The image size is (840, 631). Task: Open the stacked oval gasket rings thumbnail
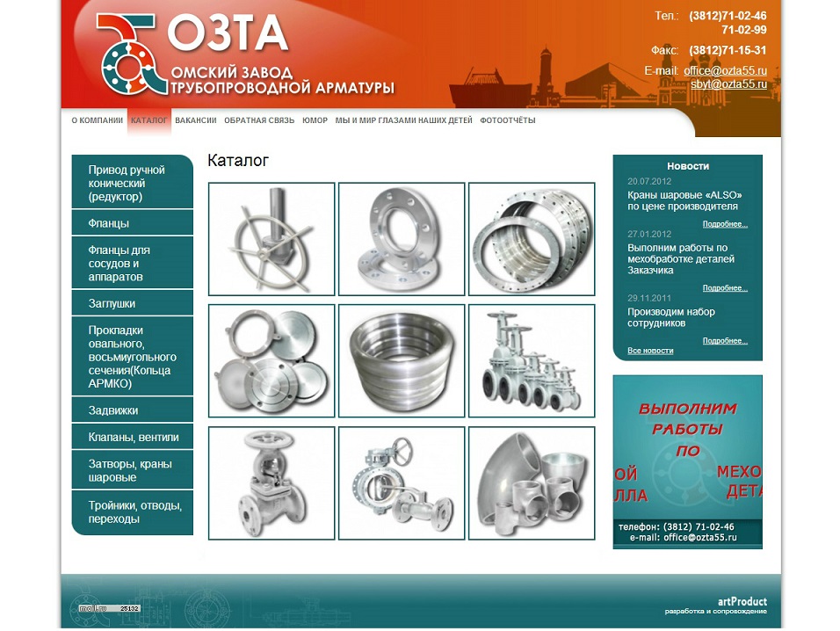402,361
